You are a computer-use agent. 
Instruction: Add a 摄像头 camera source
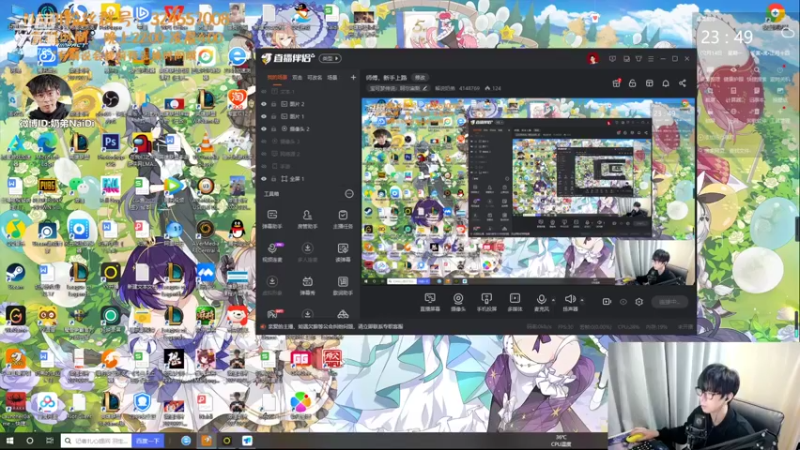[458, 302]
